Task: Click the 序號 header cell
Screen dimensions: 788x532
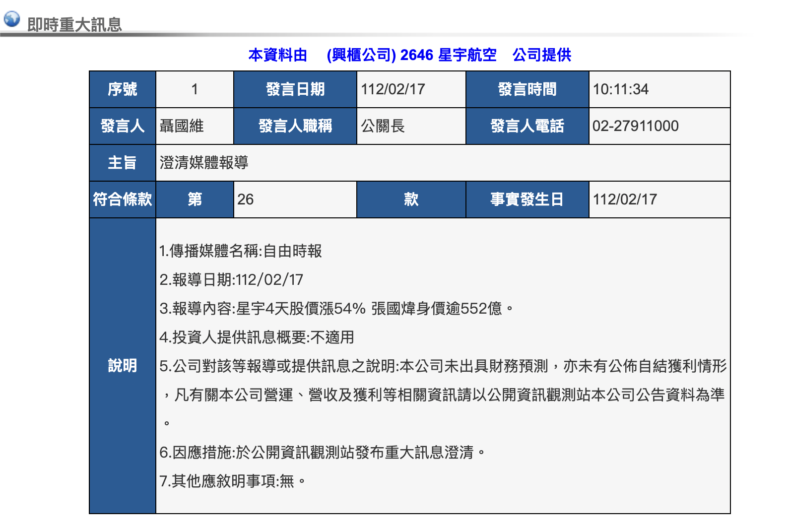Action: pos(123,89)
